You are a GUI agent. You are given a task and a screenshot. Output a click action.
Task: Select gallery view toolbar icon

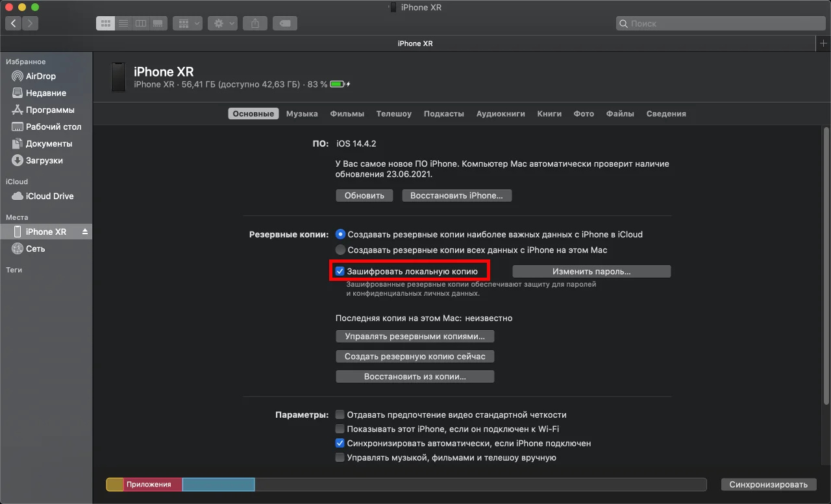click(158, 23)
